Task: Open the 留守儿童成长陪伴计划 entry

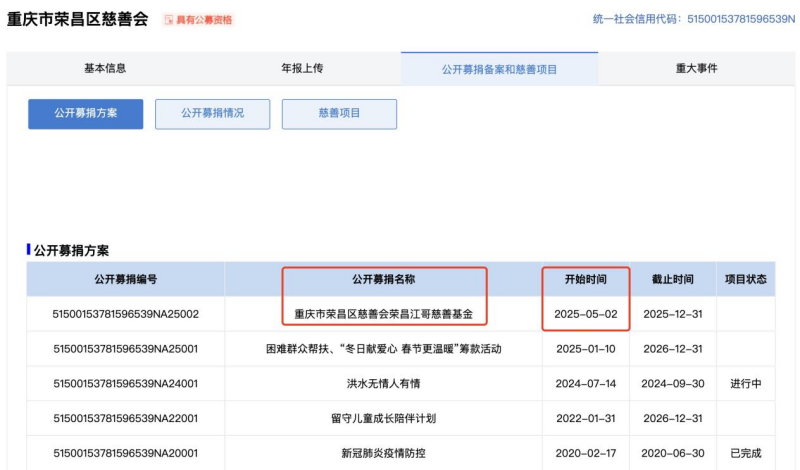Action: point(383,418)
